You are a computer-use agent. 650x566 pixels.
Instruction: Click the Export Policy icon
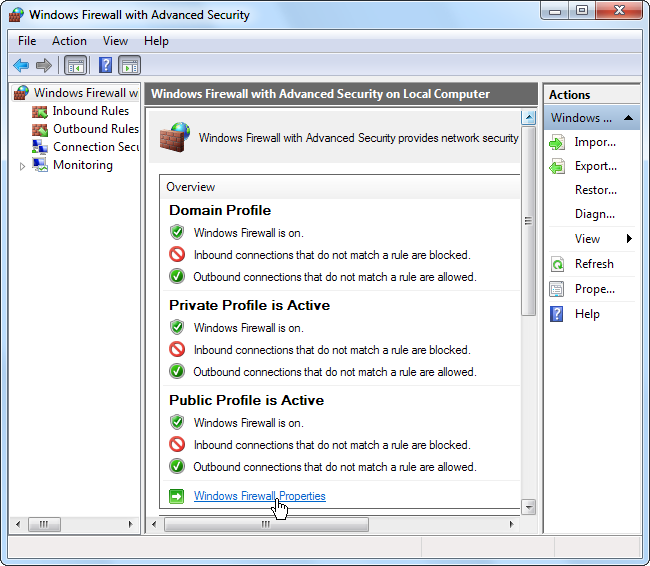tap(557, 167)
